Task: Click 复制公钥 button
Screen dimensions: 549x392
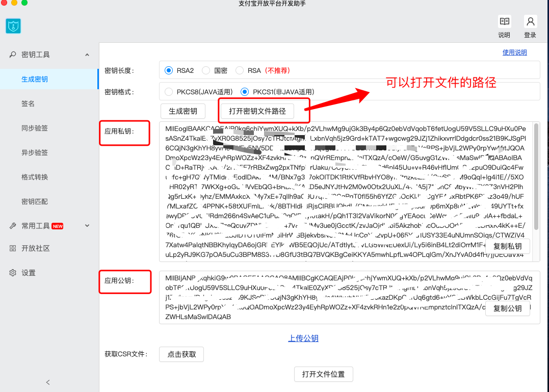Action: pyautogui.click(x=507, y=309)
